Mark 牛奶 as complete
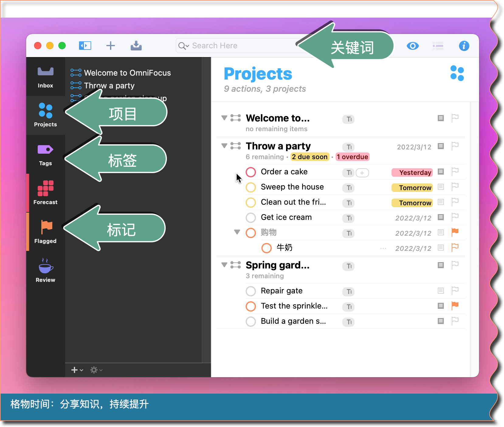 (x=267, y=248)
